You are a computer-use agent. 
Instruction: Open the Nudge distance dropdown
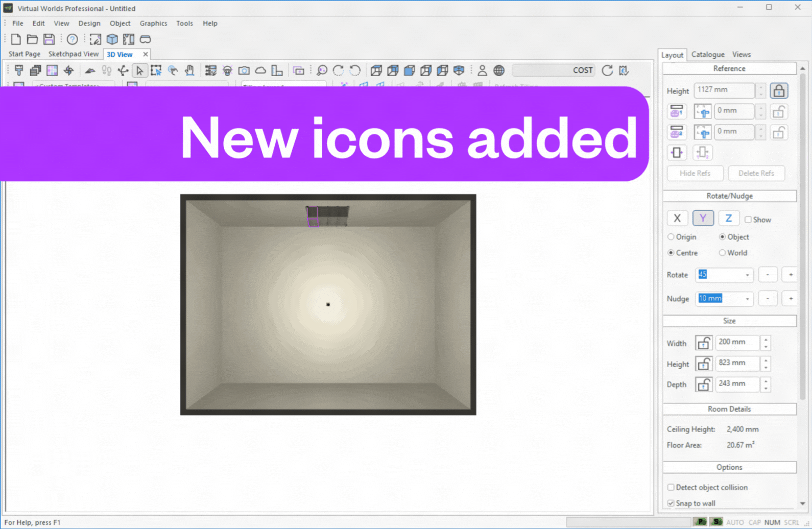pyautogui.click(x=747, y=299)
